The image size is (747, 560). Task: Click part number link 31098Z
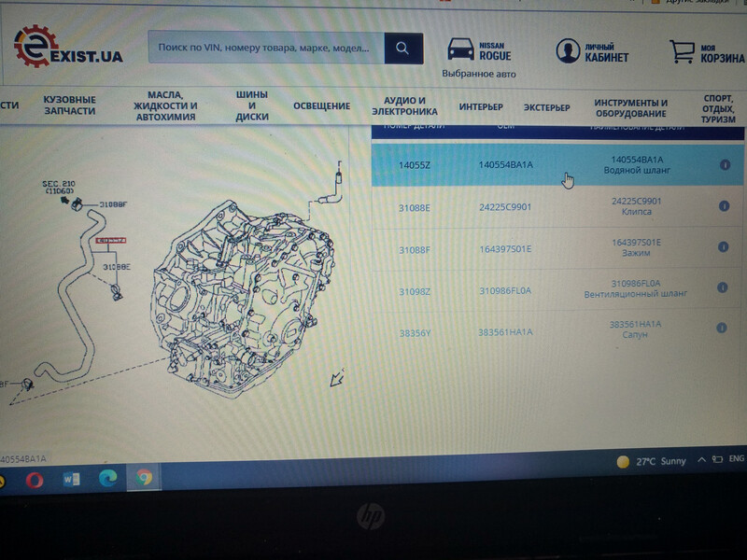tap(415, 291)
